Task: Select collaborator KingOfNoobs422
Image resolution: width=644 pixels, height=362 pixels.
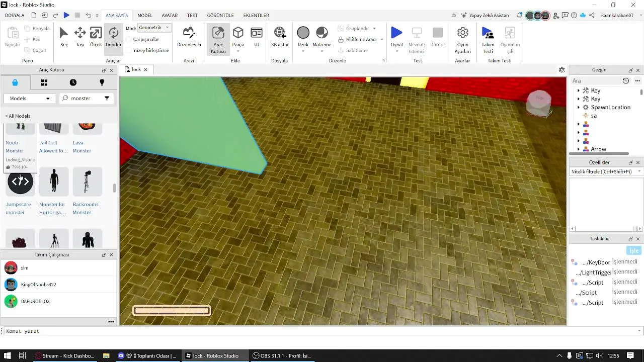Action: [59, 285]
